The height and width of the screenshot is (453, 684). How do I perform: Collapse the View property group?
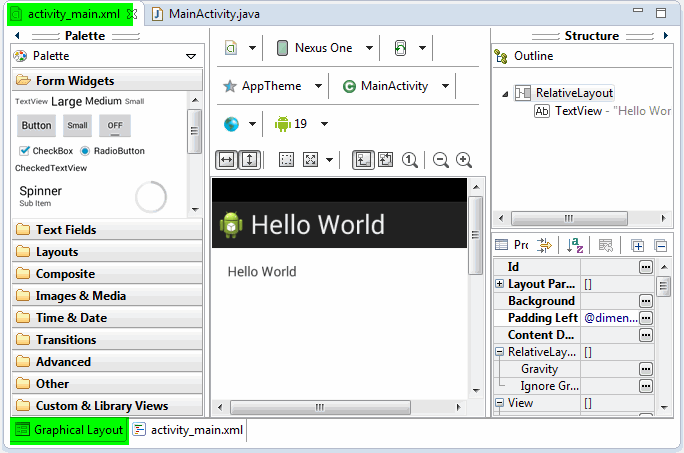[x=499, y=403]
